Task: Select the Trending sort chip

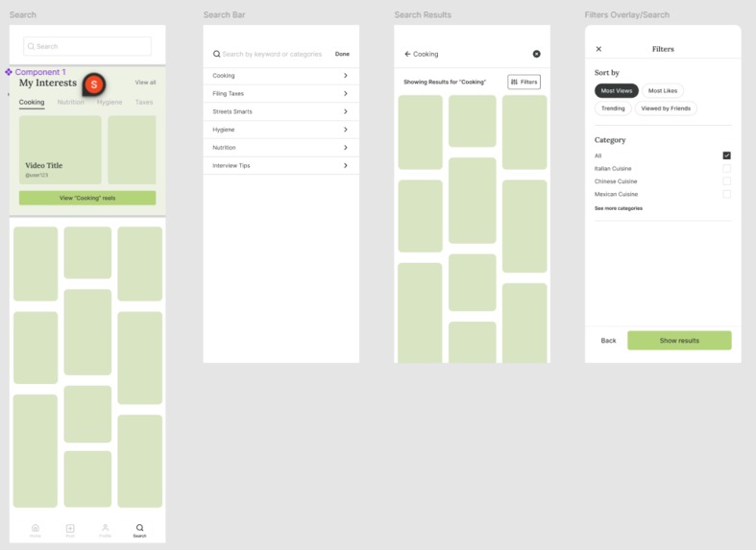Action: coord(613,108)
